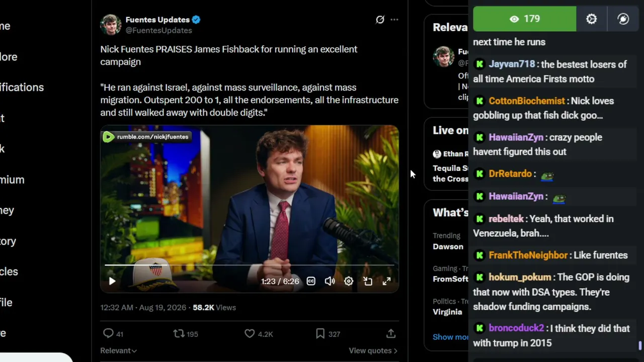Open View quotes

point(373,350)
